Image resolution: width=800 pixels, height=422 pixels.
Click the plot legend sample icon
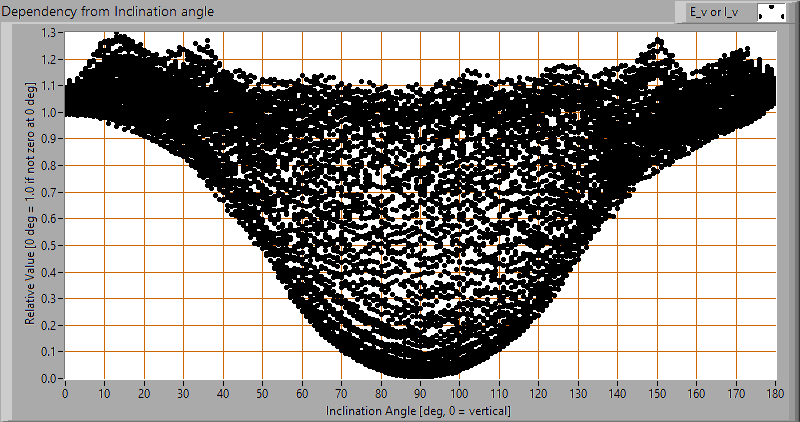click(772, 12)
